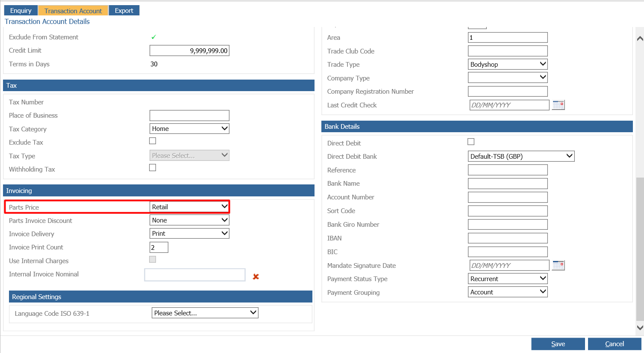Click into the Credit Limit field

pos(189,51)
